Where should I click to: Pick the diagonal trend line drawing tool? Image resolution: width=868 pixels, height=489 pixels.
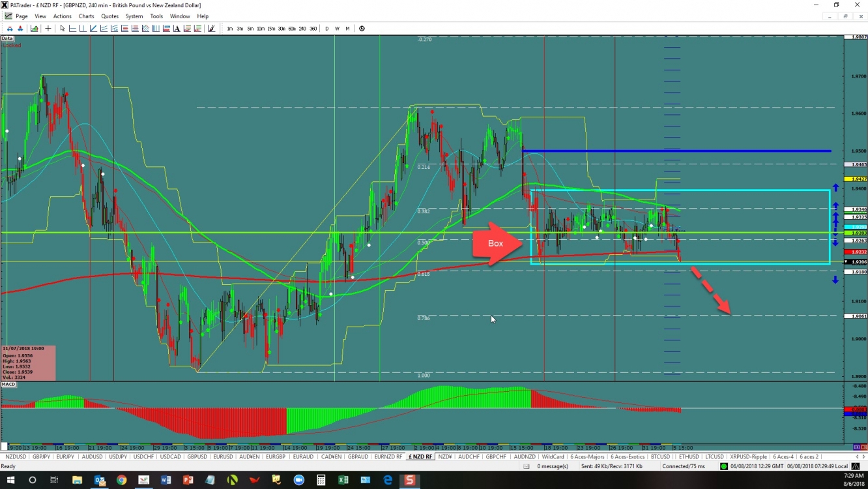coord(93,29)
